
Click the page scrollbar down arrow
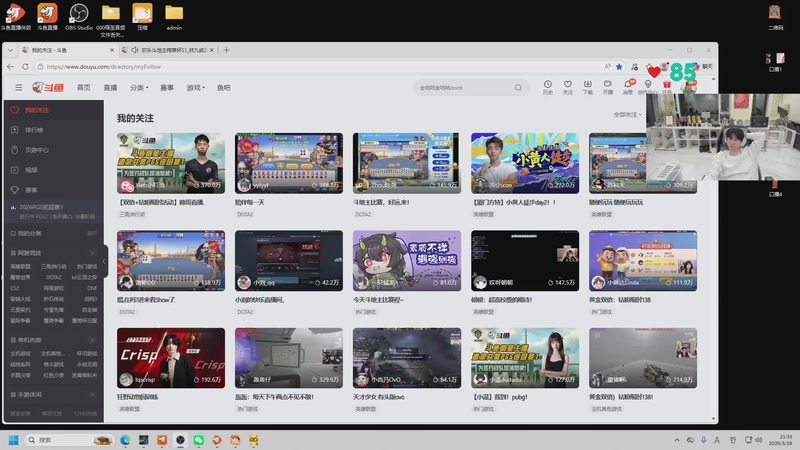[713, 419]
